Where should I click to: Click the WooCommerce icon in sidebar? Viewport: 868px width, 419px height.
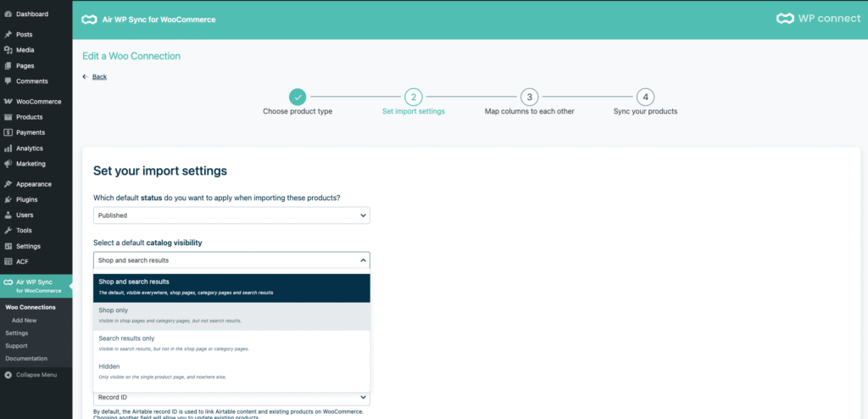pyautogui.click(x=8, y=102)
